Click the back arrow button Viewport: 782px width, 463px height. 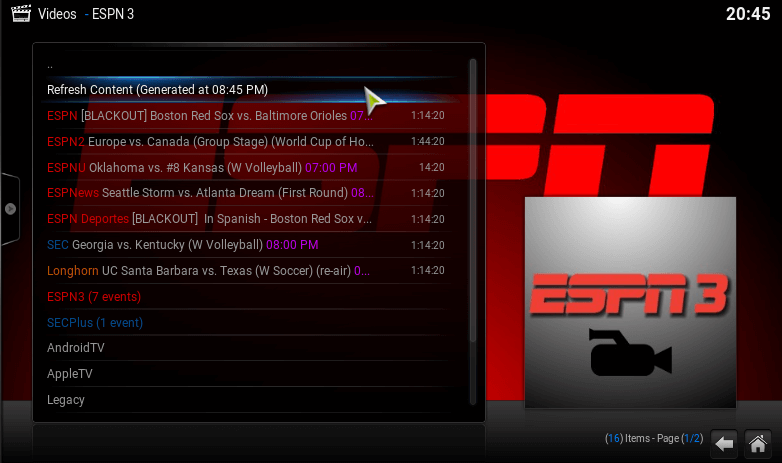pos(724,444)
